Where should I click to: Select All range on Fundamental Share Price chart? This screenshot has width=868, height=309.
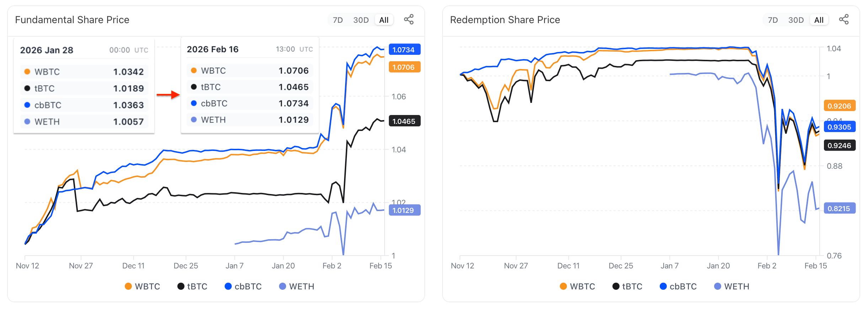[384, 20]
